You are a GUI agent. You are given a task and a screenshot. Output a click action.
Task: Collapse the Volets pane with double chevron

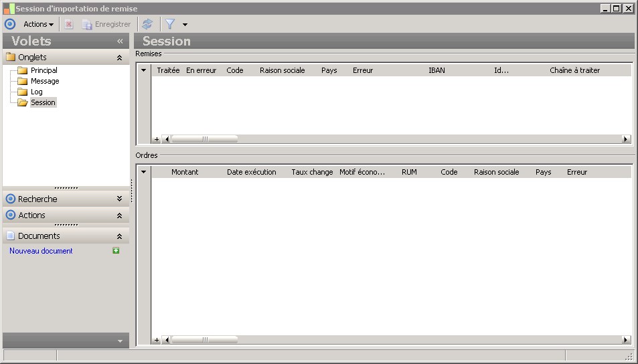(x=120, y=41)
